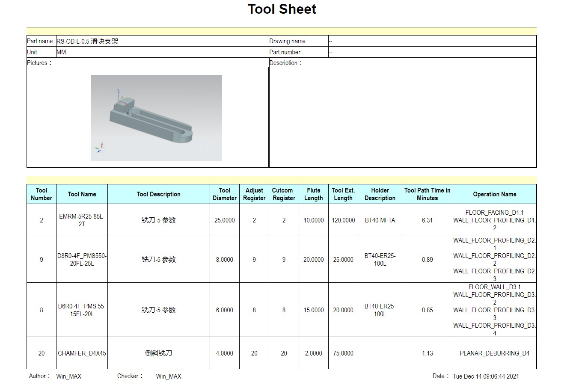Click the Tool Description column header

tap(159, 194)
